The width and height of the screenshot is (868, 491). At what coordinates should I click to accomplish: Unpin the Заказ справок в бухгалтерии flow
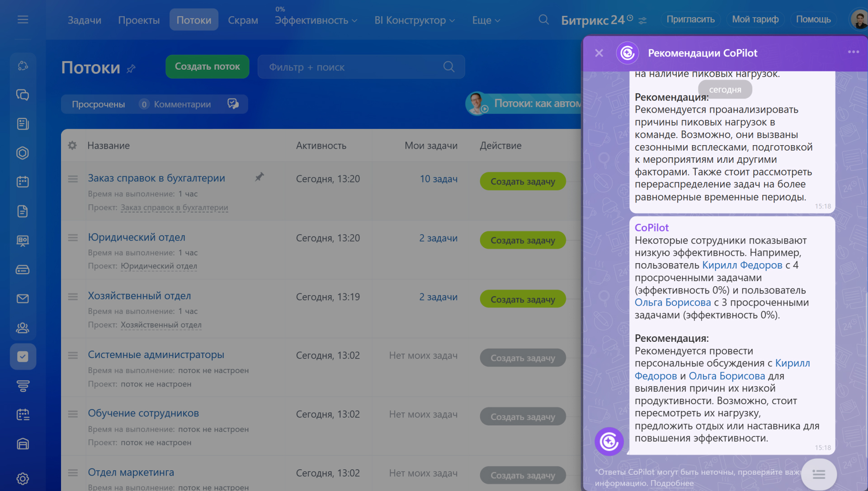coord(259,177)
